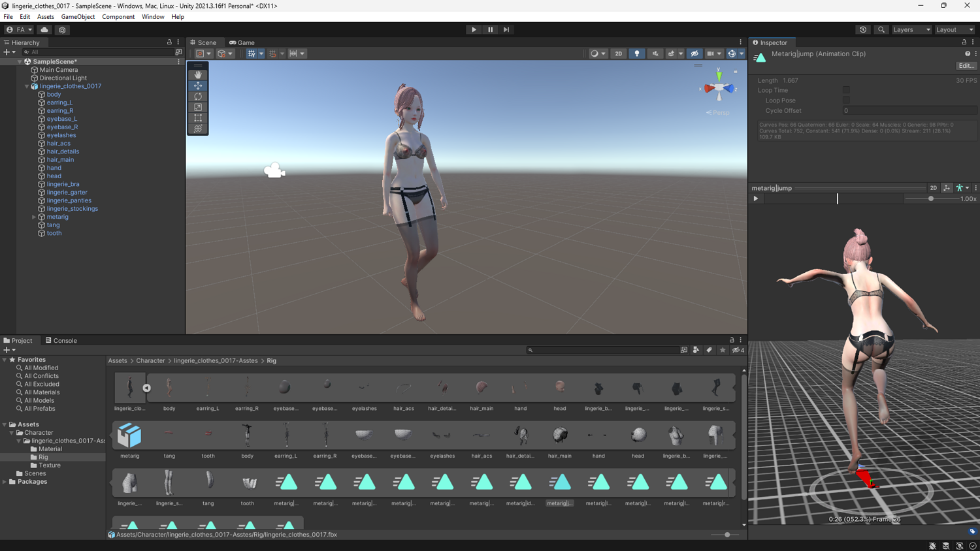Click the Search in Project window icon
Viewport: 980px width, 551px height.
[x=684, y=350]
